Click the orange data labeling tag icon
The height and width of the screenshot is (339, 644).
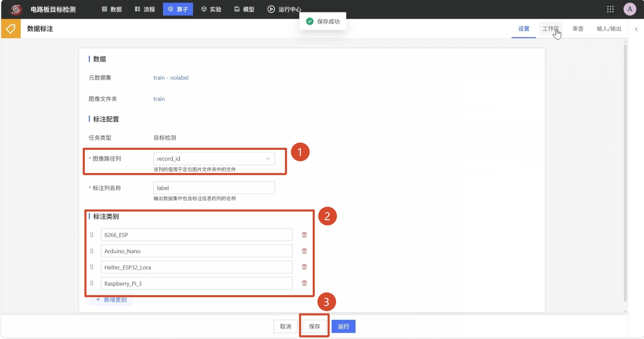pyautogui.click(x=11, y=29)
